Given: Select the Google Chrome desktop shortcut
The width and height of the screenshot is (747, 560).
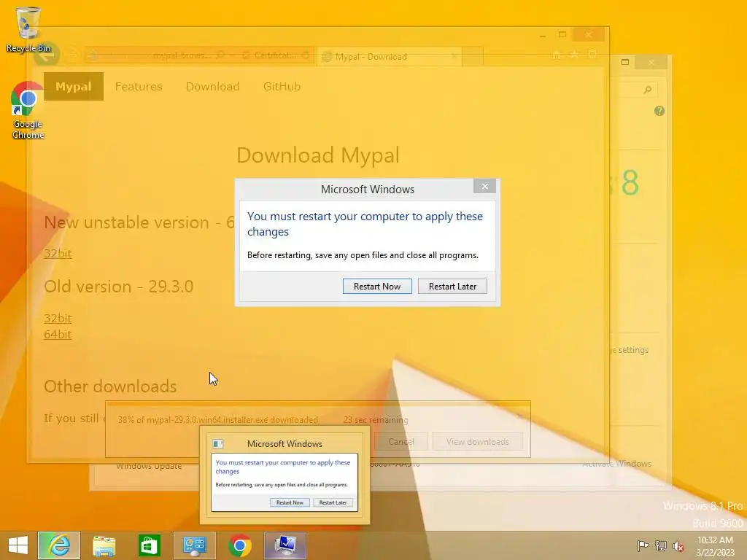Looking at the screenshot, I should point(28,110).
